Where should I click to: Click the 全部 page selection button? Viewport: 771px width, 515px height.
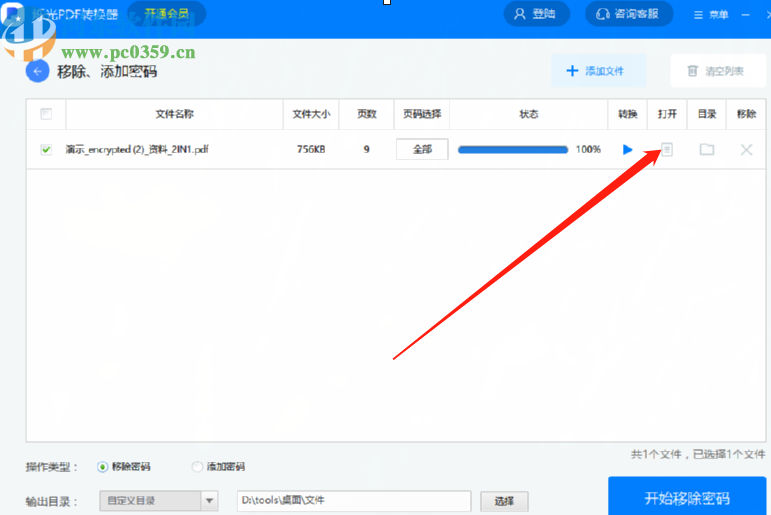pos(422,149)
